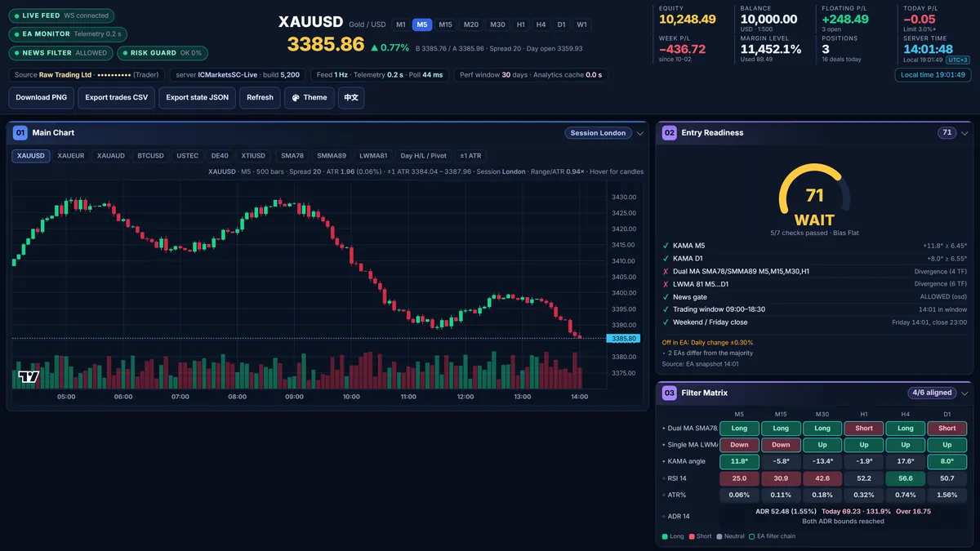Image resolution: width=980 pixels, height=551 pixels.
Task: Click the red X beside Dual MA SMA78/SMMA89
Action: (666, 271)
